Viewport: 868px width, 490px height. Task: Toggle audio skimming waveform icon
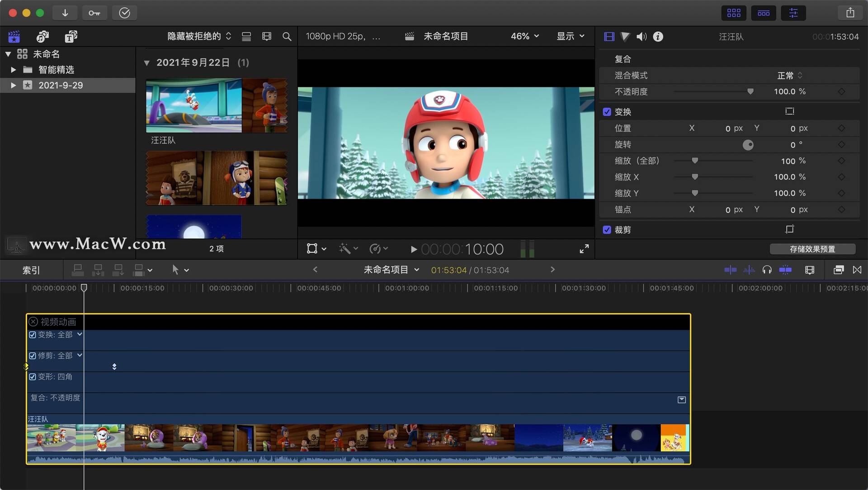749,270
